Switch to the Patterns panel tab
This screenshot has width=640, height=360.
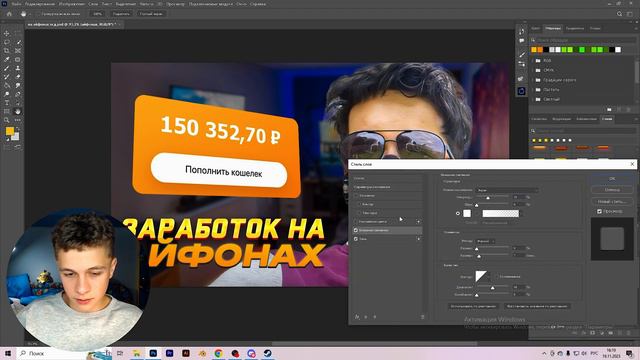tap(595, 29)
